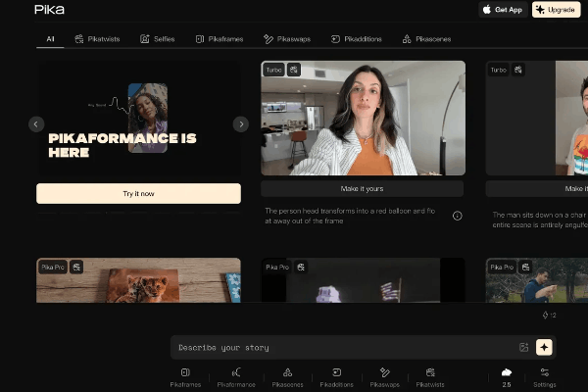Open the Pikaswaps tab

pyautogui.click(x=287, y=39)
